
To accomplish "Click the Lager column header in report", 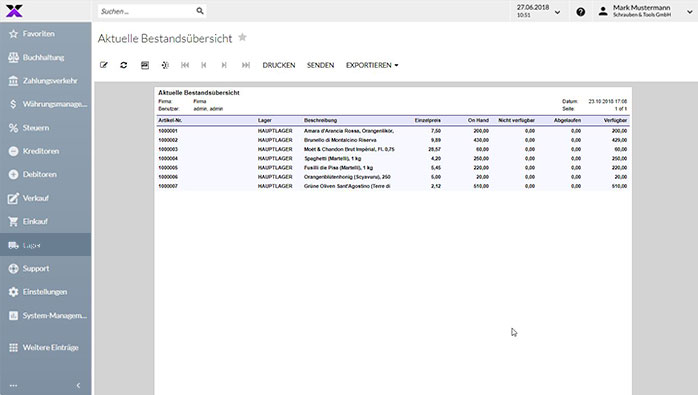I will coord(264,120).
